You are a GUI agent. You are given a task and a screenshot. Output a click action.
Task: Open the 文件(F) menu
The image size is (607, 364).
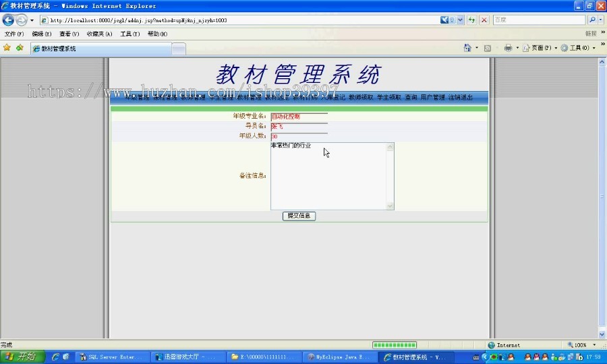coord(14,34)
